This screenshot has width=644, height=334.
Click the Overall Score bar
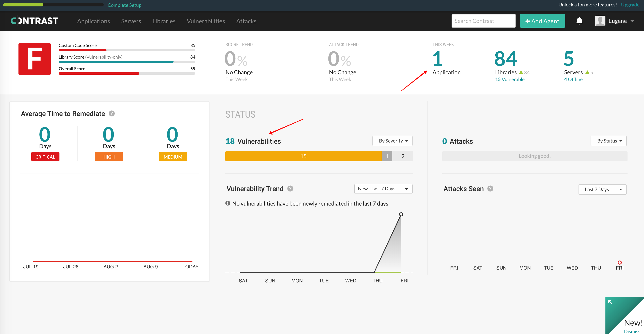click(x=127, y=73)
